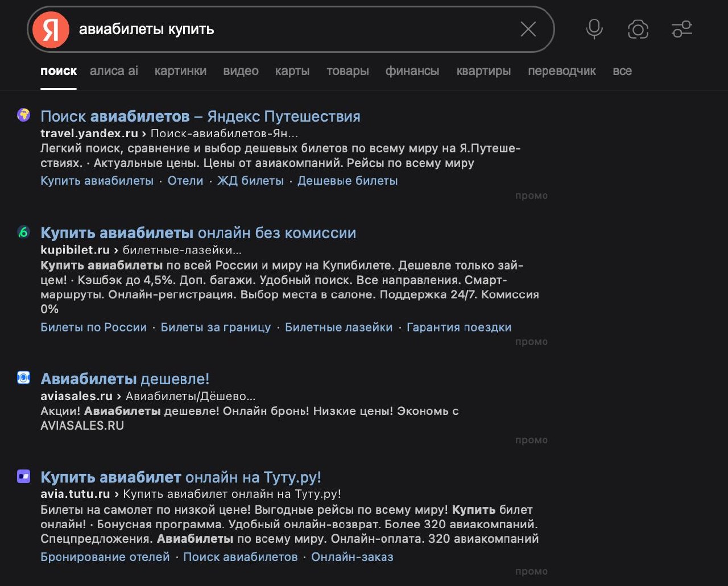Click the Yandex logo in the search bar

click(50, 28)
